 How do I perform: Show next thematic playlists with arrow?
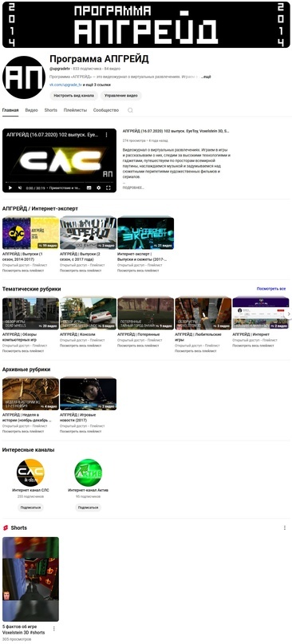pos(289,314)
